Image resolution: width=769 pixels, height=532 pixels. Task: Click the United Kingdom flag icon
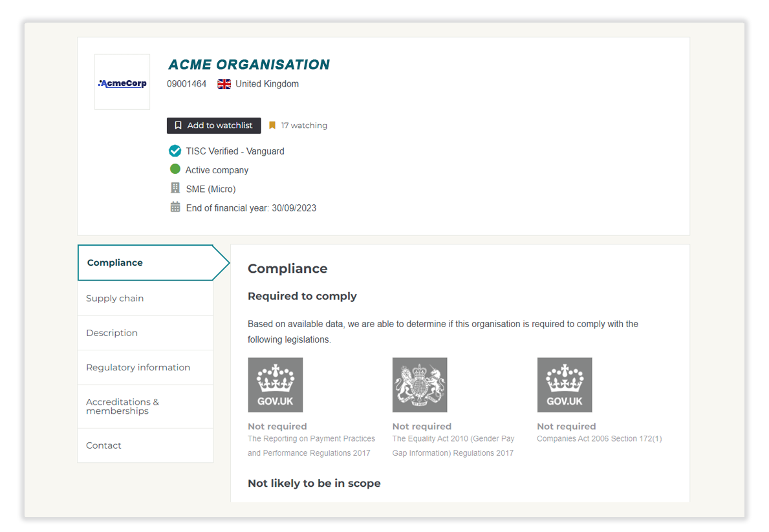point(224,84)
